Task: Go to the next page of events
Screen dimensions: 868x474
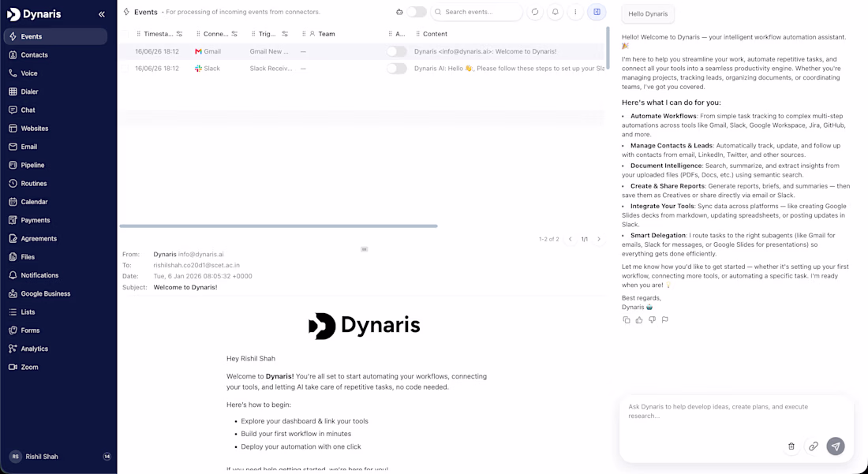Action: click(x=599, y=239)
